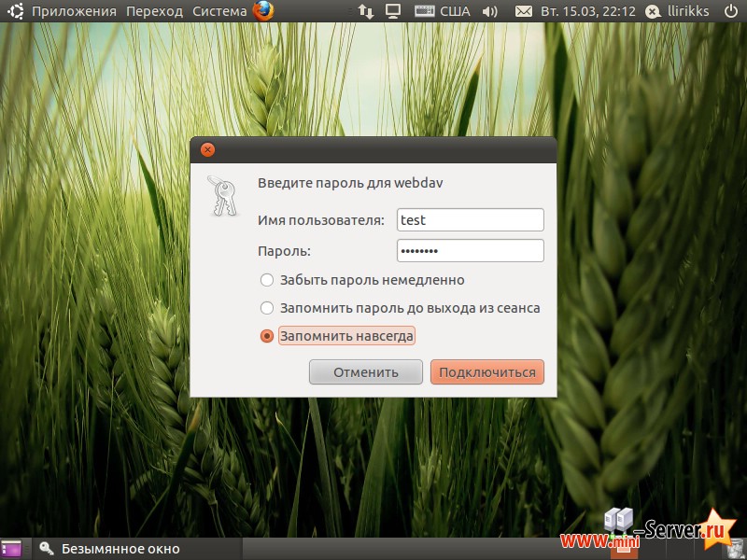This screenshot has height=560, width=747.
Task: Open the Переход menu
Action: pos(154,11)
